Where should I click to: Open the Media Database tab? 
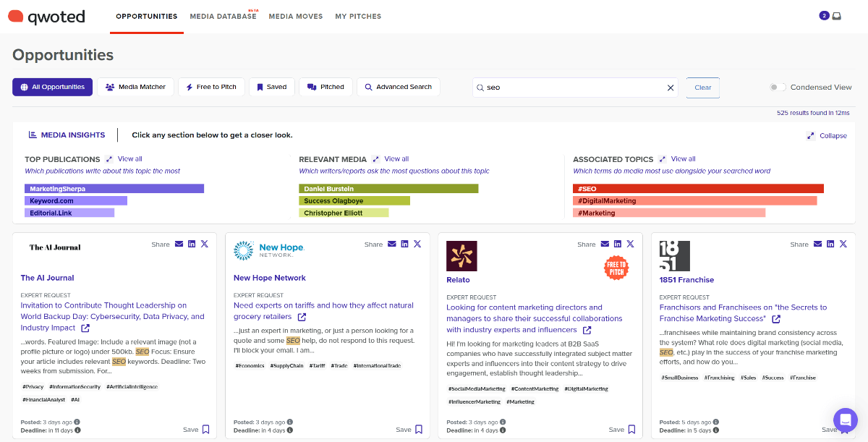(224, 16)
